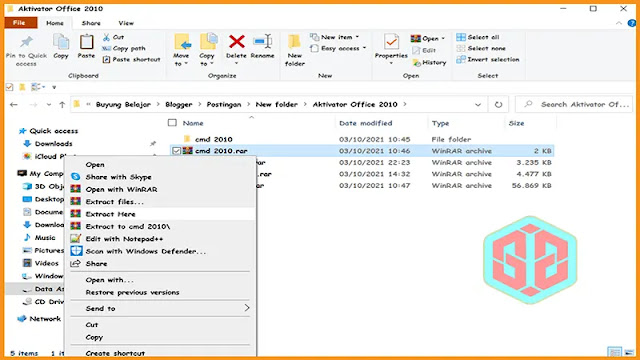Click the New folder icon
The image size is (640, 360).
tap(294, 42)
